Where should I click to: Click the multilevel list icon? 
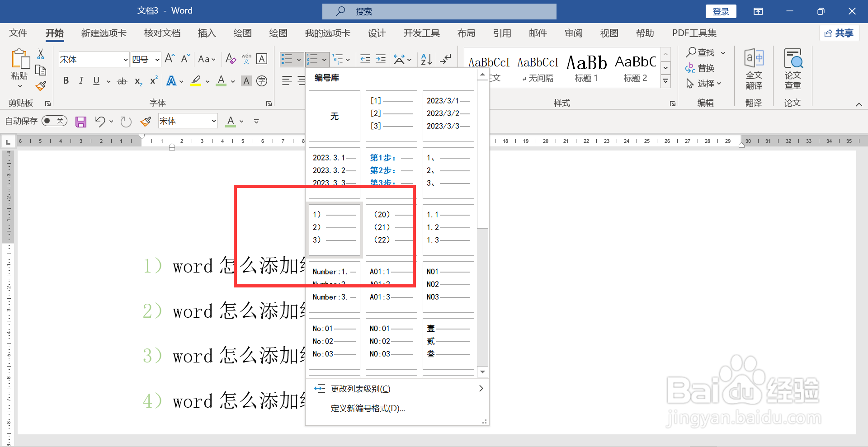coord(338,59)
